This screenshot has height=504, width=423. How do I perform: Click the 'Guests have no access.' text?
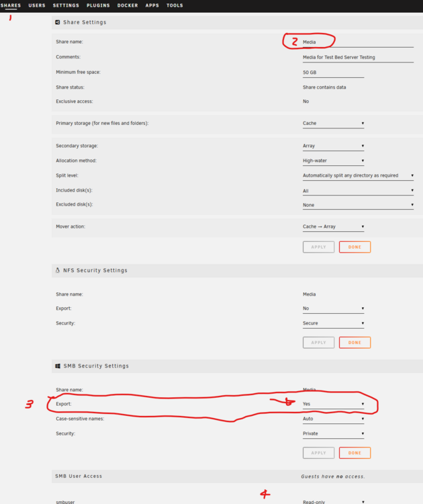333,476
